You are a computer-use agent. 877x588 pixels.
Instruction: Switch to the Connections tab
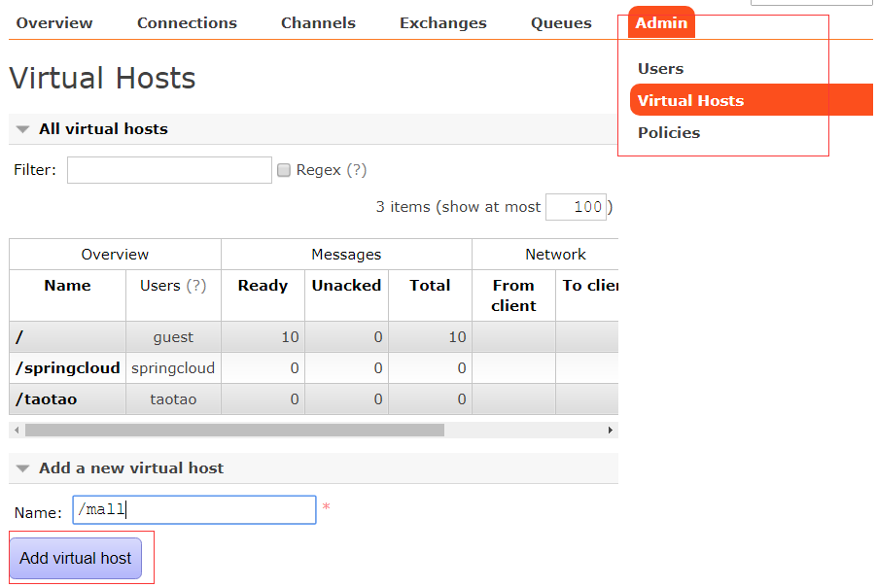187,23
